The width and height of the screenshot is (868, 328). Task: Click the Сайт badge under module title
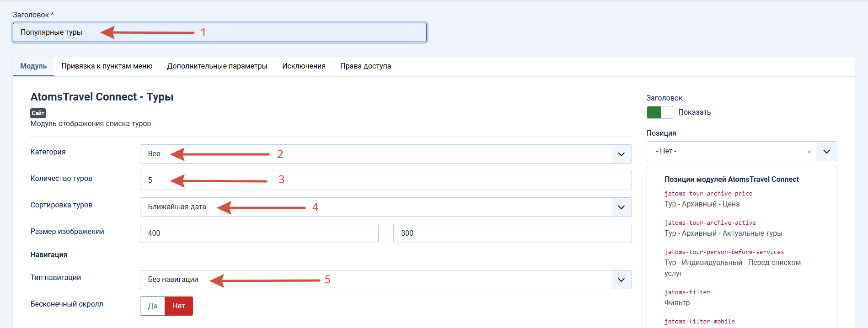click(x=38, y=113)
